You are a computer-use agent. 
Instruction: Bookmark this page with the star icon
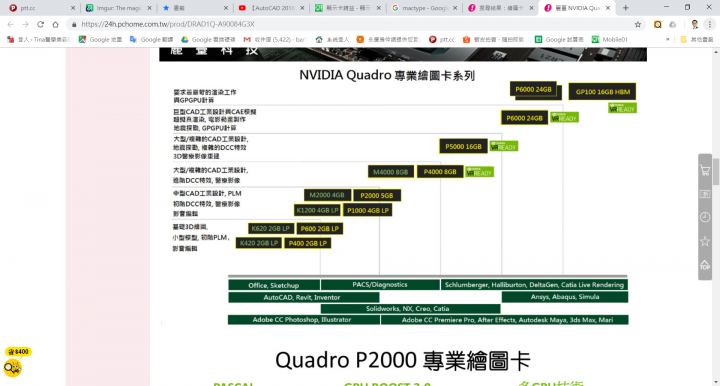pos(638,24)
